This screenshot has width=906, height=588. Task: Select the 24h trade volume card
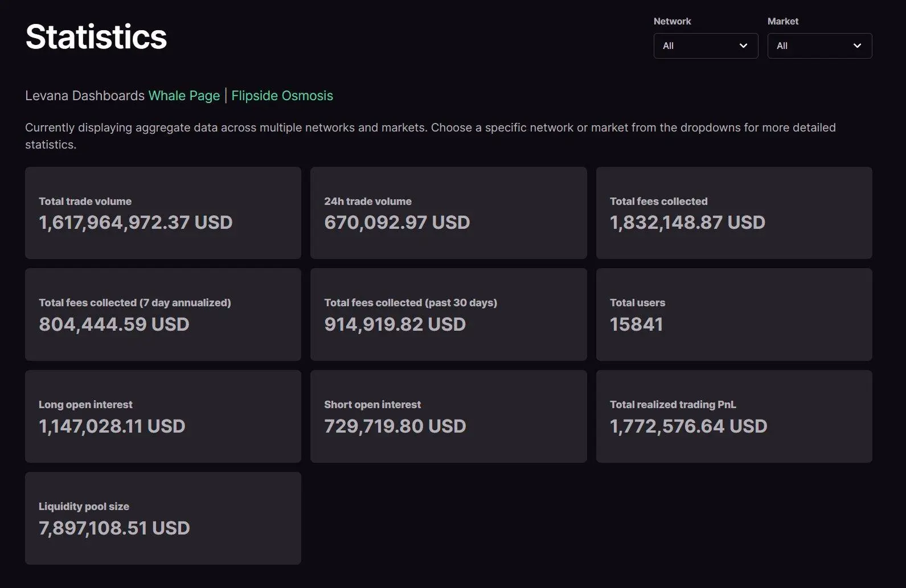pyautogui.click(x=448, y=213)
